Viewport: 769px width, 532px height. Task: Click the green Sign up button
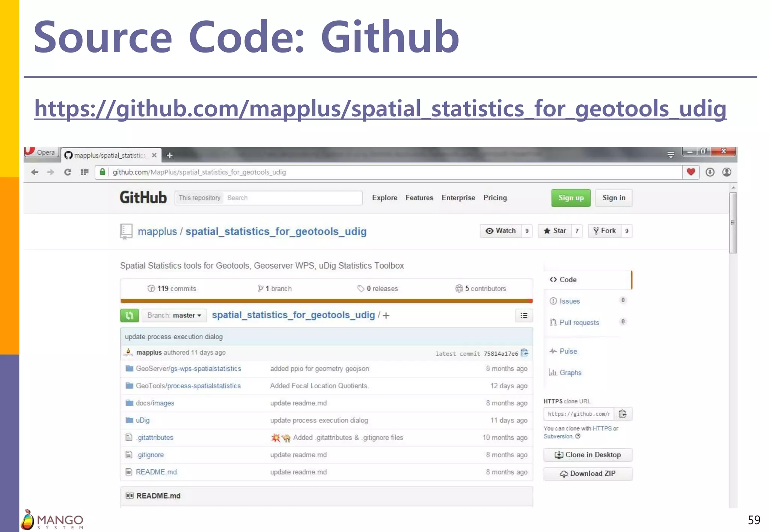click(x=571, y=198)
